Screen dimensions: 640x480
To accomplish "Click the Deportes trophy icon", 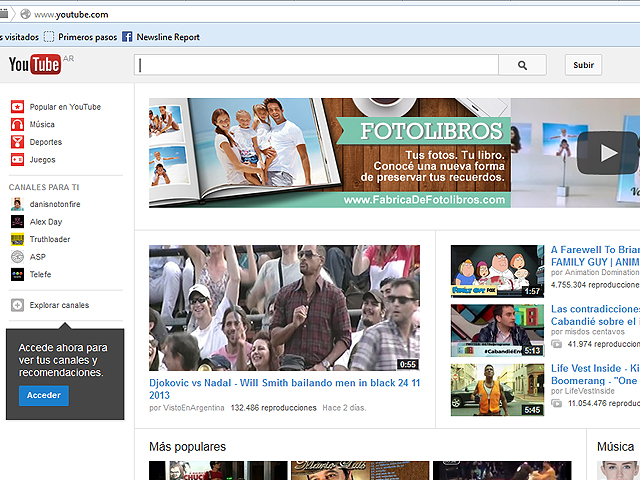I will click(x=18, y=142).
